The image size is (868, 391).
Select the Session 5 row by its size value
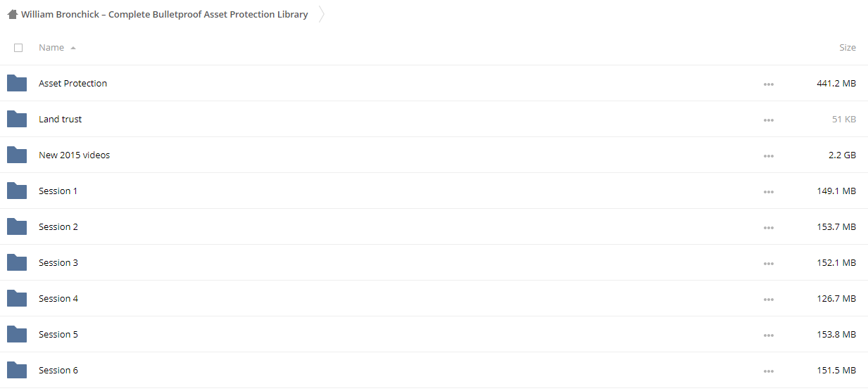836,335
